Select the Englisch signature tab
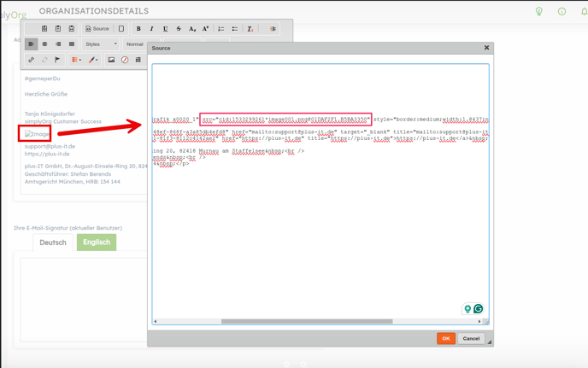 tap(97, 242)
